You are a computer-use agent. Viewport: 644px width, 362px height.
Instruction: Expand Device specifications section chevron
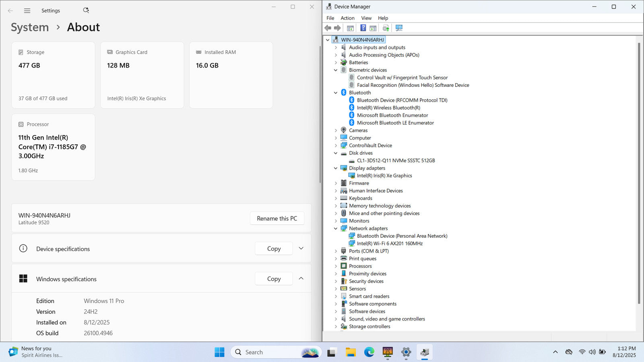[301, 249]
